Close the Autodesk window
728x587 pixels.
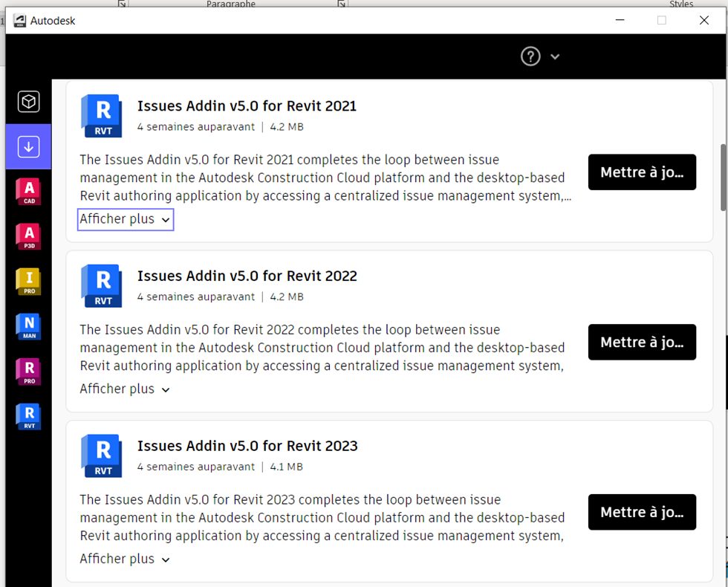pos(704,21)
